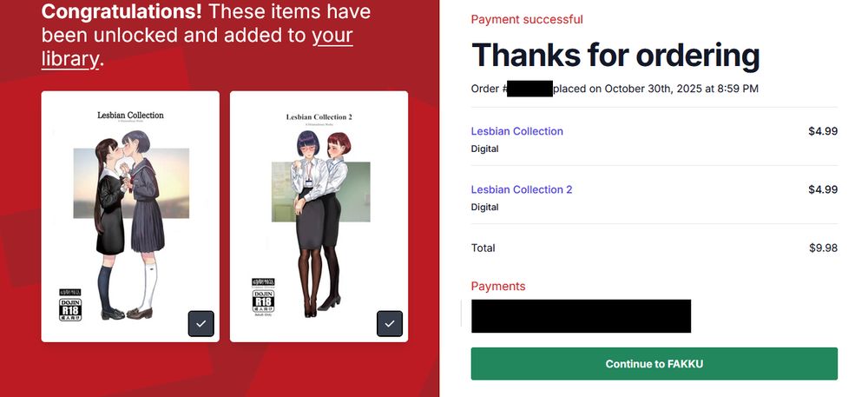868x397 pixels.
Task: Click the title text atop first cover
Action: pos(131,116)
